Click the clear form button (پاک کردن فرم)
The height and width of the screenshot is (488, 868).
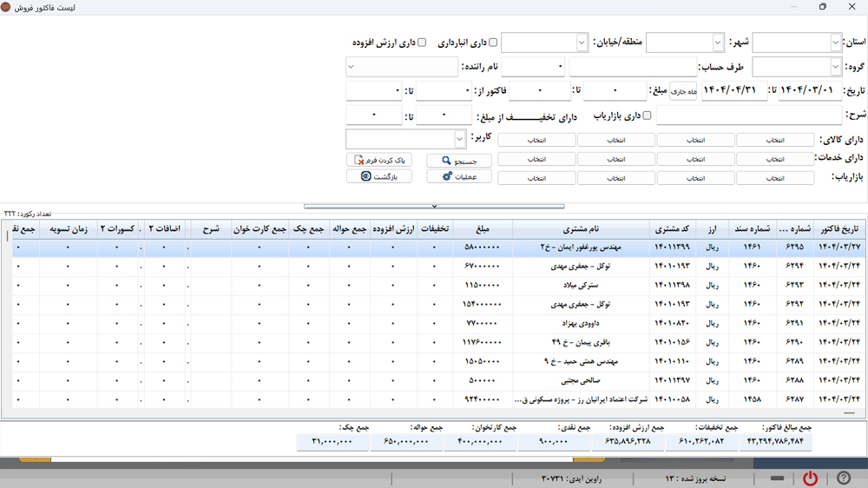(378, 160)
